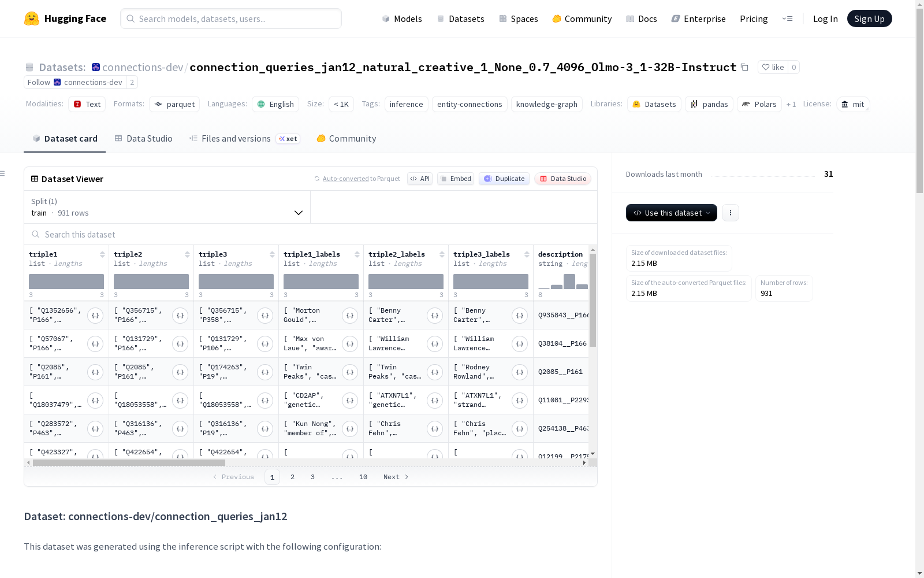Expand triple2_labels cell with Chris Fehn
The image size is (924, 578).
coord(435,429)
